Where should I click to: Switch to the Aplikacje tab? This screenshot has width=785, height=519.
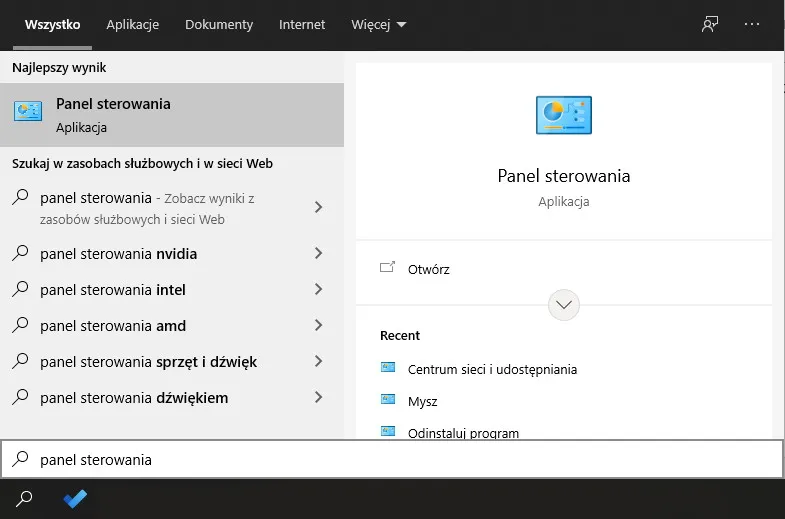click(x=132, y=24)
